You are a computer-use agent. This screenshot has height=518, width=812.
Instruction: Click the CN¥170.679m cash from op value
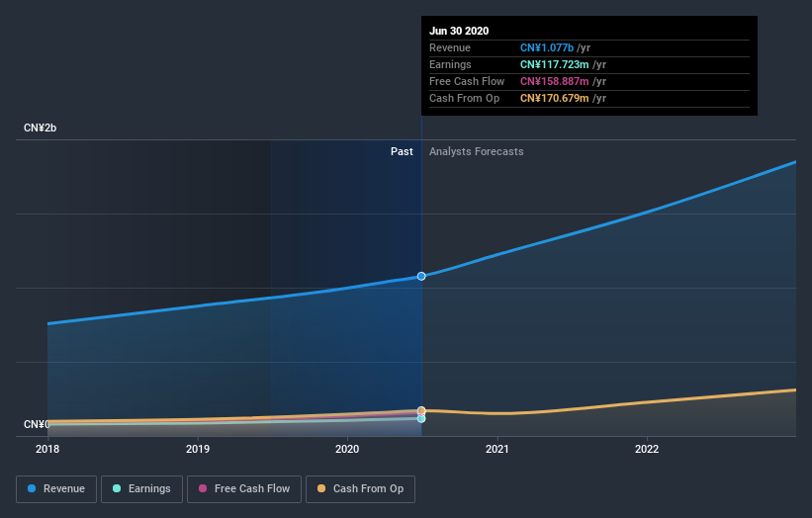pos(555,98)
